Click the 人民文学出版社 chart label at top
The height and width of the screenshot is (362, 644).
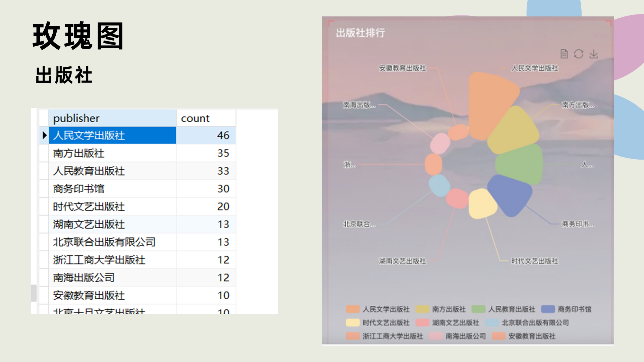coord(535,68)
